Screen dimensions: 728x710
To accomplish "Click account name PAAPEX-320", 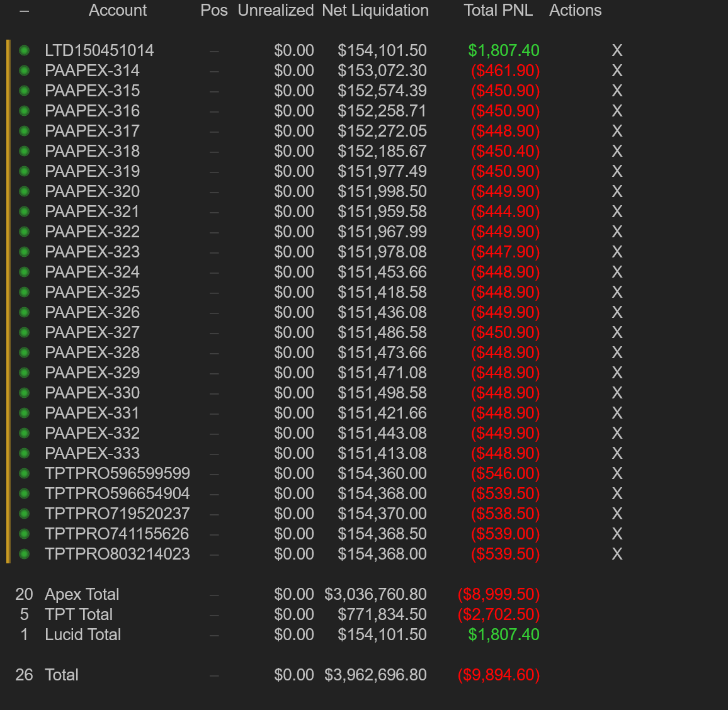I will point(92,191).
